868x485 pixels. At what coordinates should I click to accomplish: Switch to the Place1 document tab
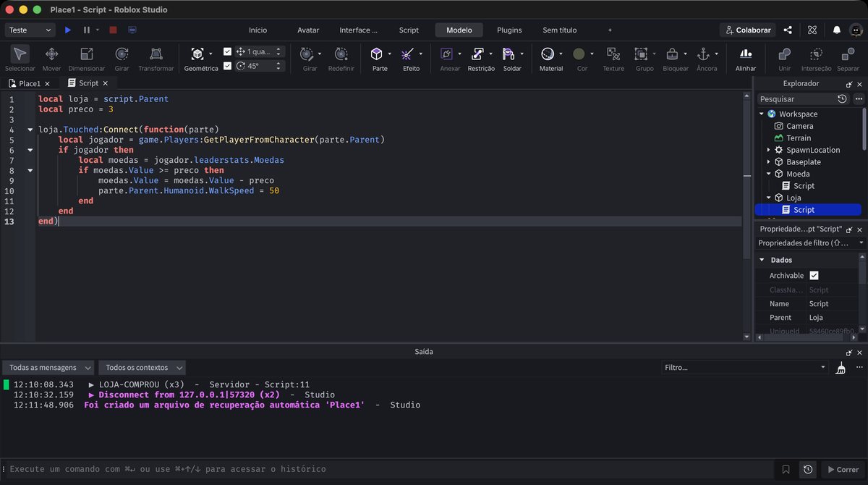[x=30, y=83]
